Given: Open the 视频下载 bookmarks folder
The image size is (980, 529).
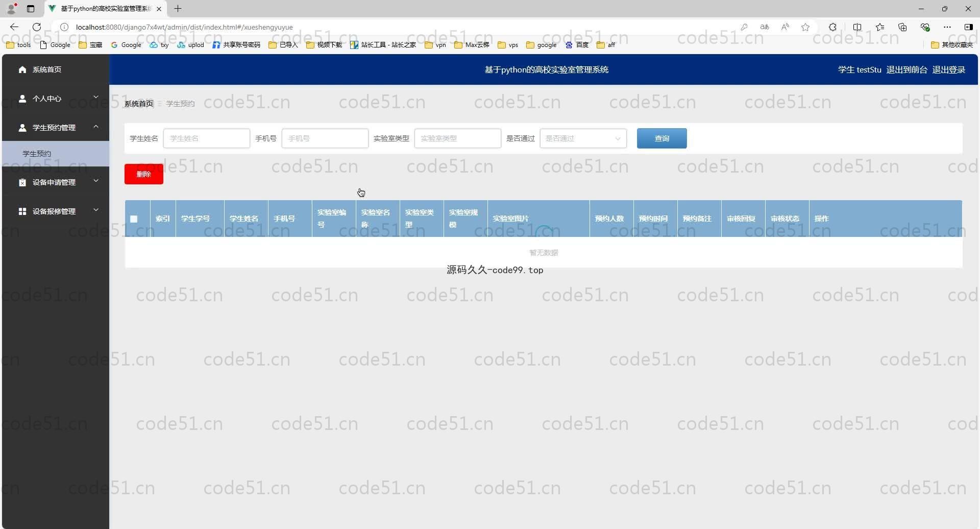Looking at the screenshot, I should pos(324,45).
